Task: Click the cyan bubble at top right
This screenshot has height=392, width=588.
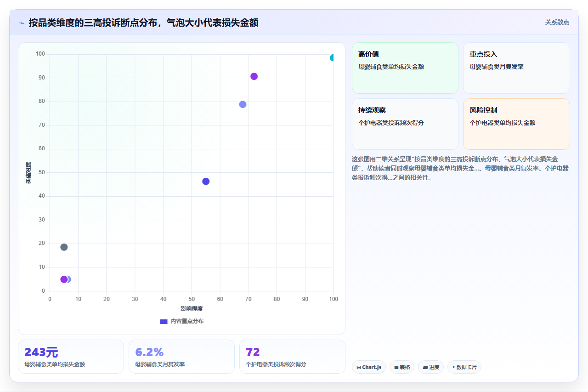Action: (x=333, y=57)
